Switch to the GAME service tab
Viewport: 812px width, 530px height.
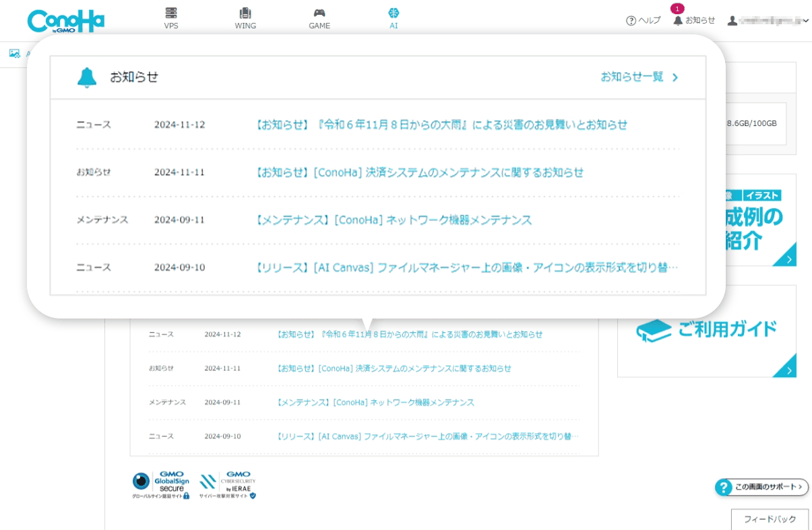click(x=319, y=19)
